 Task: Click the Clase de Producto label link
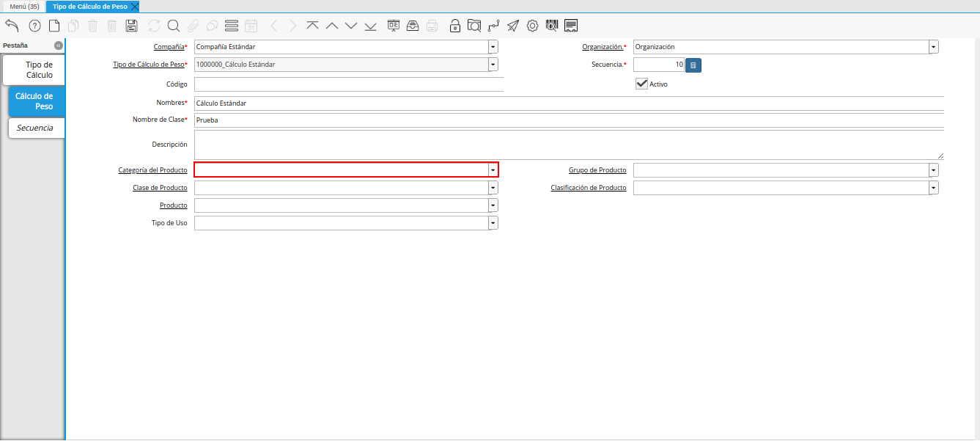pos(160,188)
